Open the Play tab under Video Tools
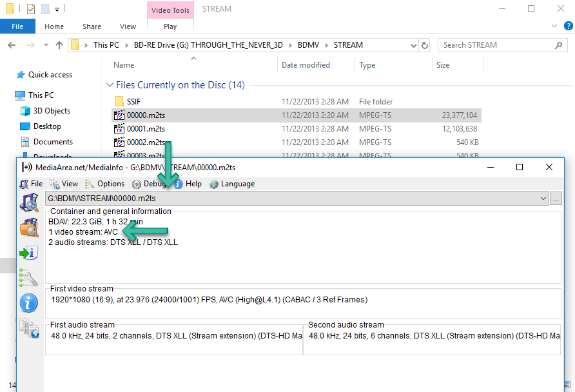Image resolution: width=575 pixels, height=392 pixels. click(170, 26)
